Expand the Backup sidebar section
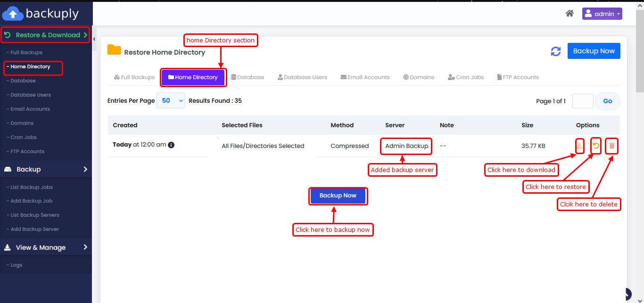 pos(46,169)
